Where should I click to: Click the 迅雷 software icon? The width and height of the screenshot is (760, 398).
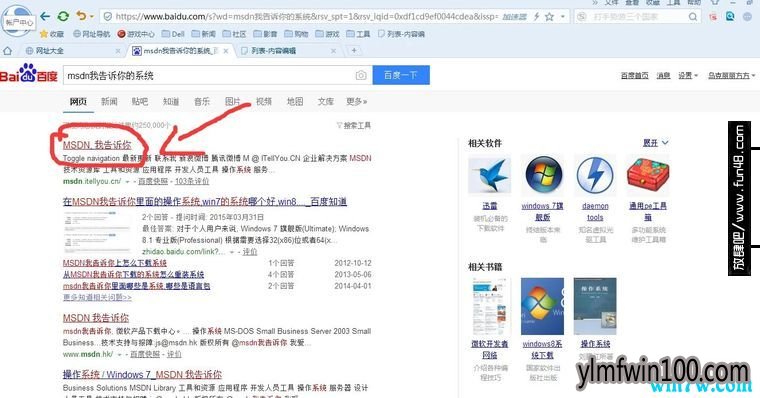490,175
